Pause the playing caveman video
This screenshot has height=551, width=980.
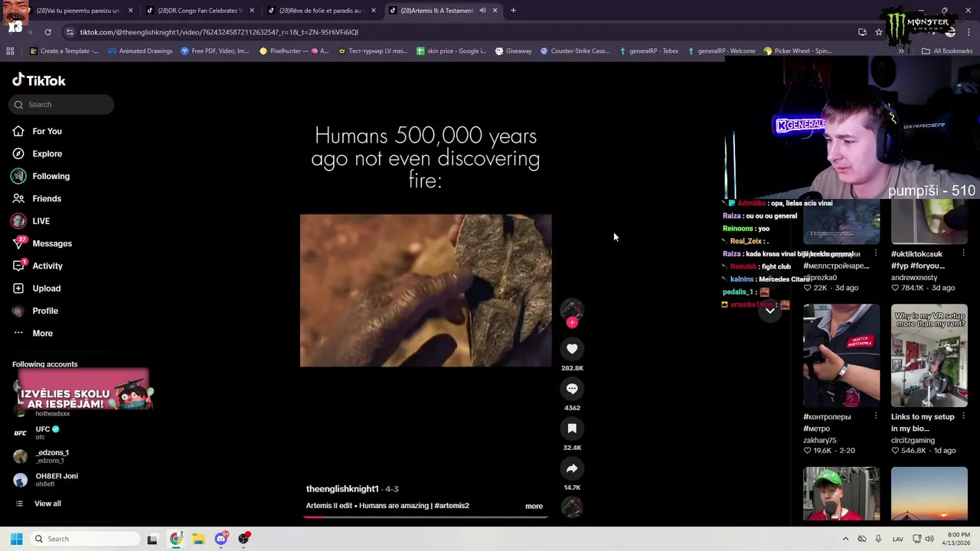tap(426, 291)
